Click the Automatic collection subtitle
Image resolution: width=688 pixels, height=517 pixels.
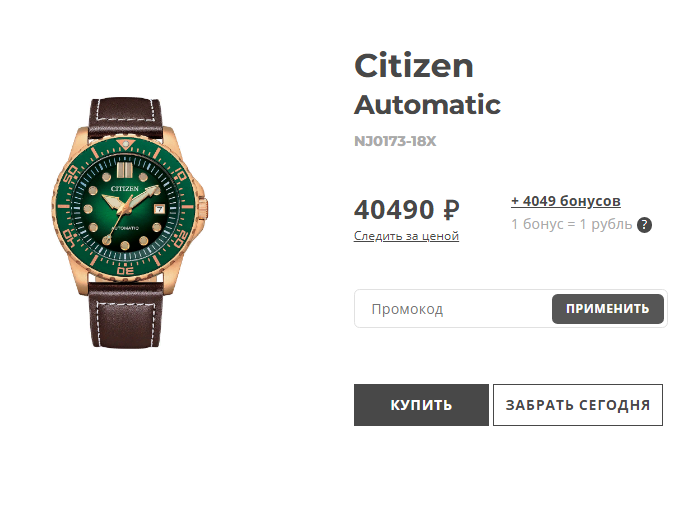pyautogui.click(x=427, y=105)
